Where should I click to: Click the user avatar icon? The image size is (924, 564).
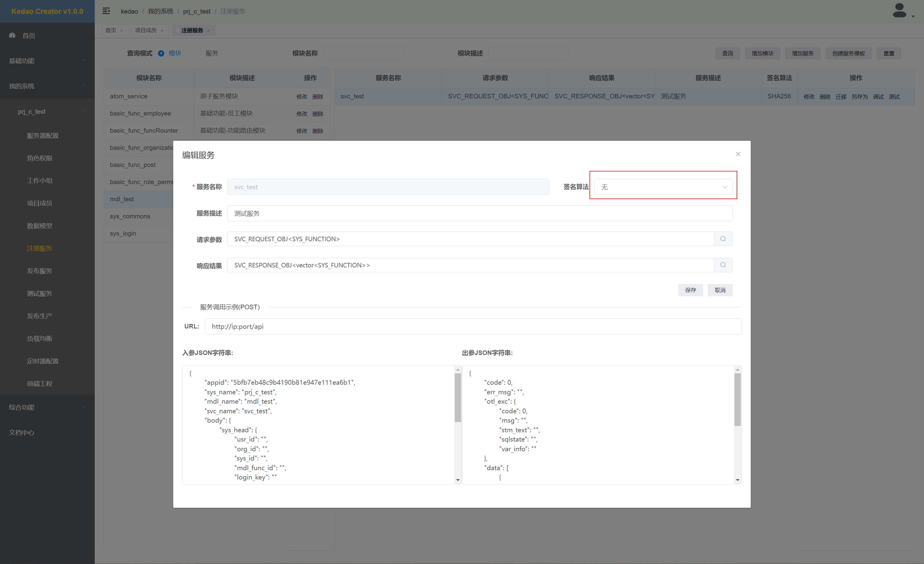coord(899,11)
